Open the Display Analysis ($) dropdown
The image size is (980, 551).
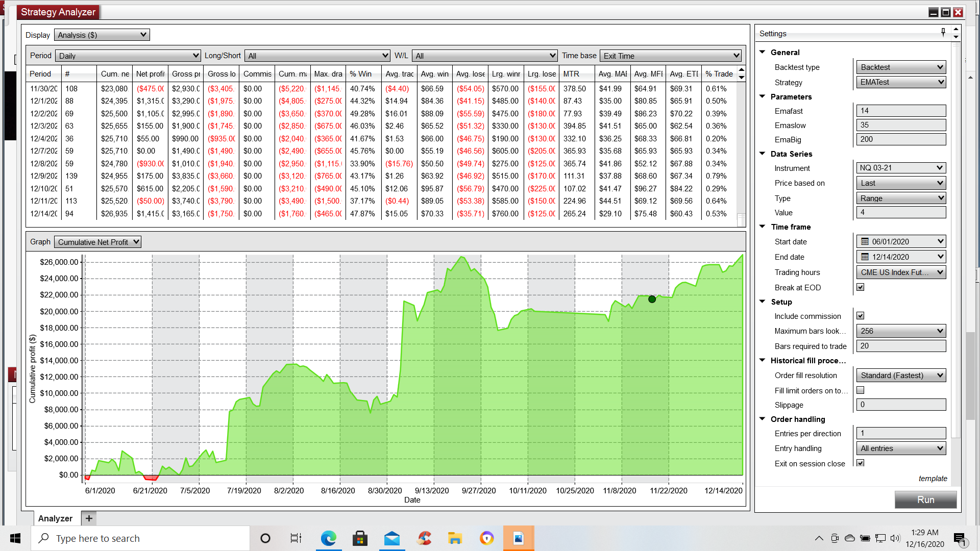tap(102, 35)
